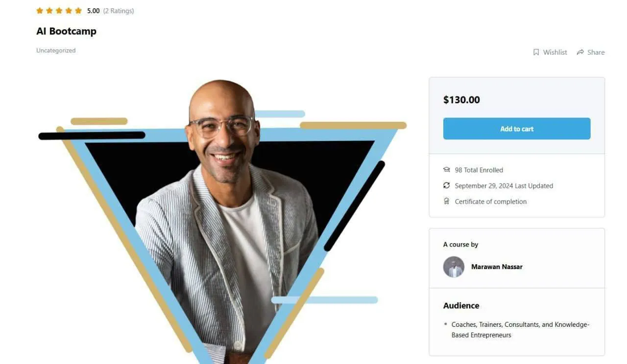The image size is (627, 364).
Task: Click the first rating star
Action: [x=40, y=10]
